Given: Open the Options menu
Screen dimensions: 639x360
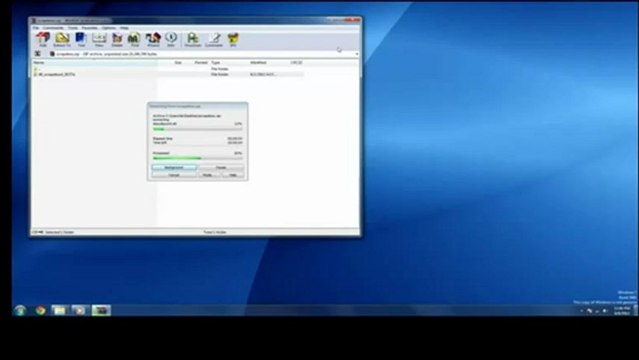Looking at the screenshot, I should click(109, 28).
